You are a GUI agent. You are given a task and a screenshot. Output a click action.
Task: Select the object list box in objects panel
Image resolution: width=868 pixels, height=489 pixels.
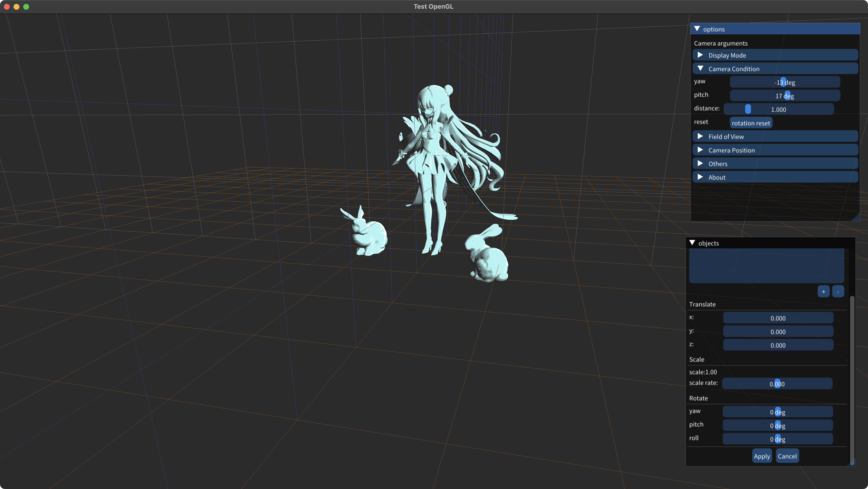766,266
